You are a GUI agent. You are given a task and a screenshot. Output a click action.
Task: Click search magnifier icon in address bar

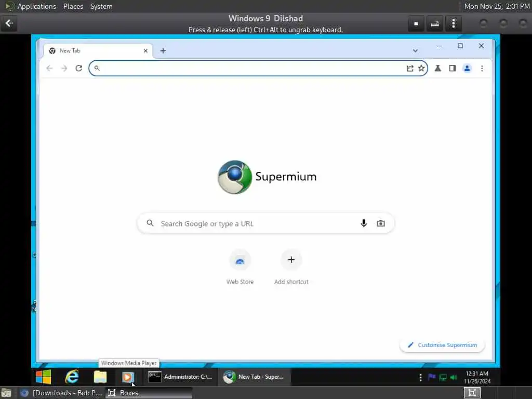[97, 68]
